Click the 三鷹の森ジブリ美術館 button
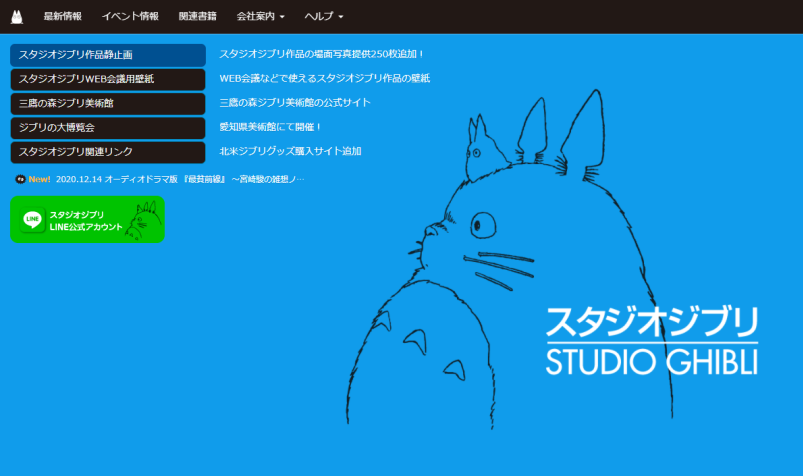The width and height of the screenshot is (803, 476). pyautogui.click(x=108, y=104)
